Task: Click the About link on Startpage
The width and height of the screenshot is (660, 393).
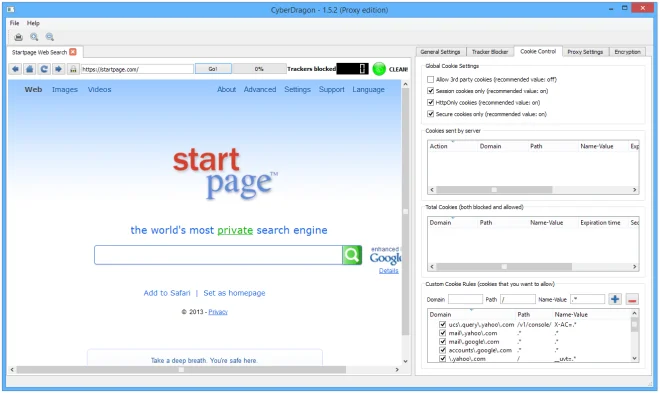Action: click(226, 89)
